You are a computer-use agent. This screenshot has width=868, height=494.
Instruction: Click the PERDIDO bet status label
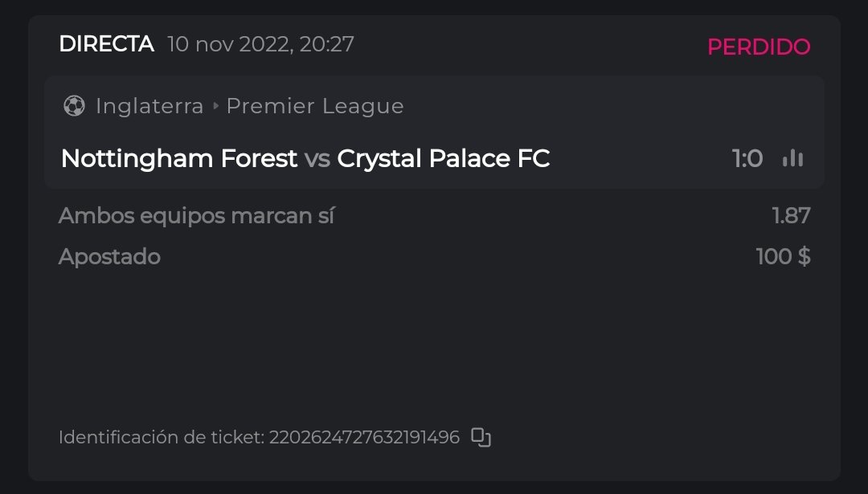(x=759, y=47)
